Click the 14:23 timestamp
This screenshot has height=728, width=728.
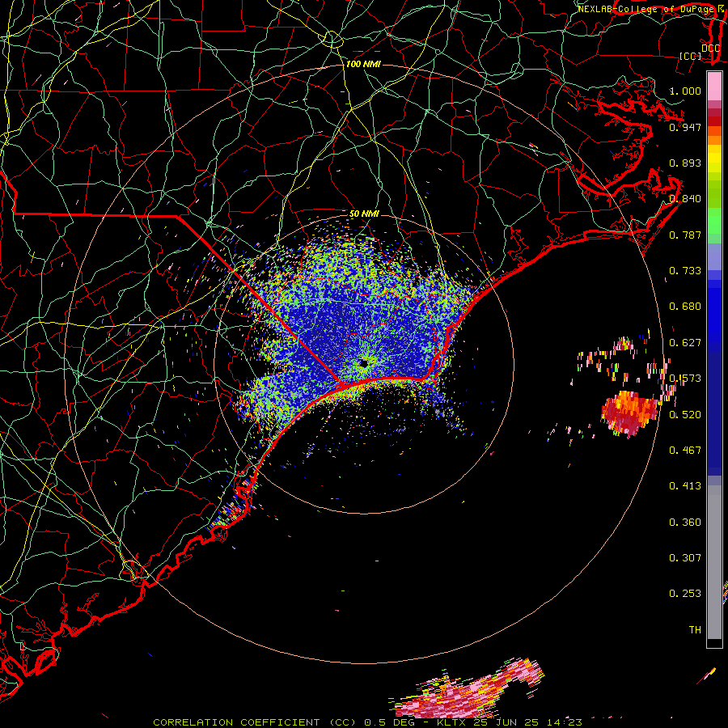pyautogui.click(x=564, y=722)
